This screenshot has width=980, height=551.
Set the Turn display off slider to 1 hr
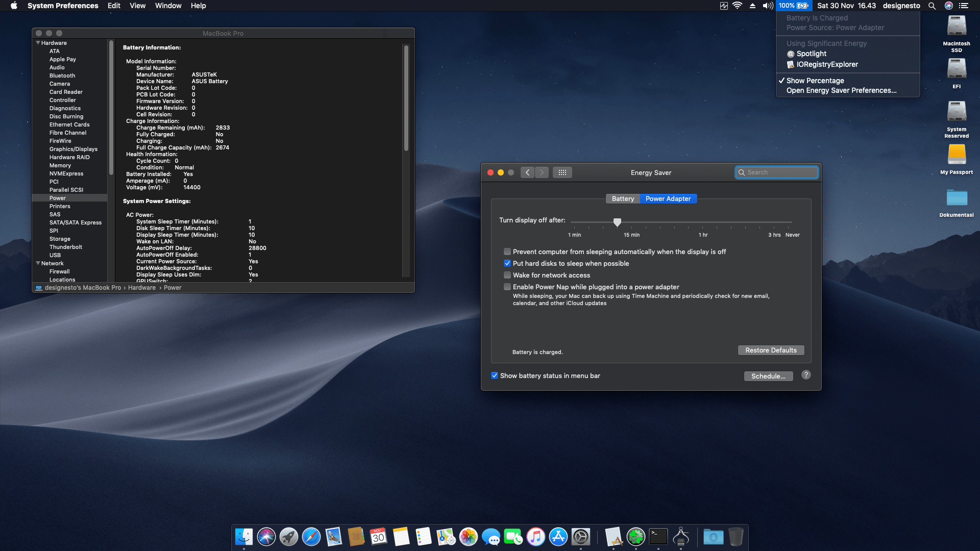pyautogui.click(x=703, y=222)
